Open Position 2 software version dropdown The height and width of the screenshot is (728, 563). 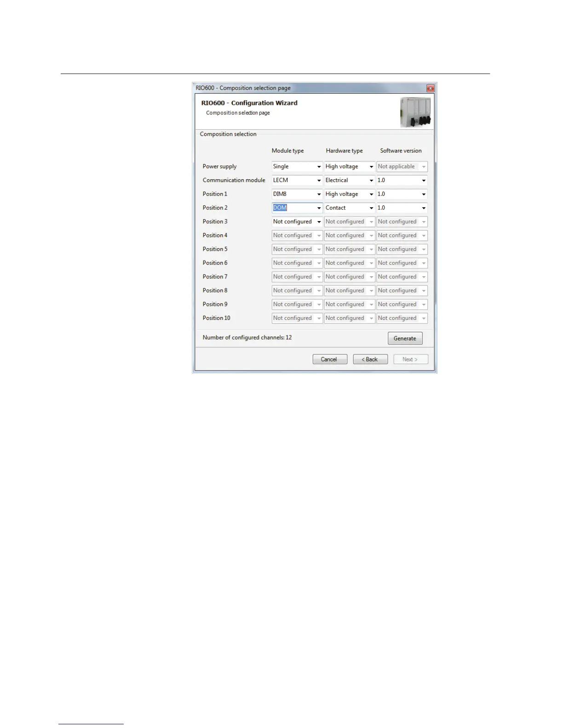(402, 208)
